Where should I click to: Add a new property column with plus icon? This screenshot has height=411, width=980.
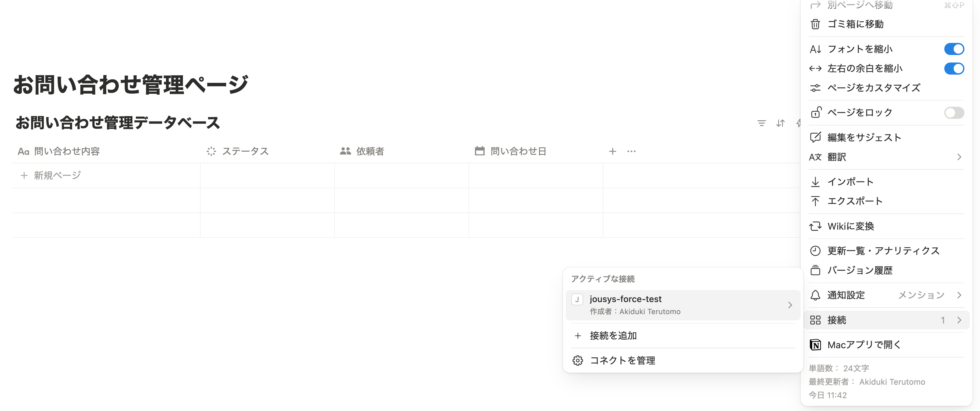click(612, 151)
